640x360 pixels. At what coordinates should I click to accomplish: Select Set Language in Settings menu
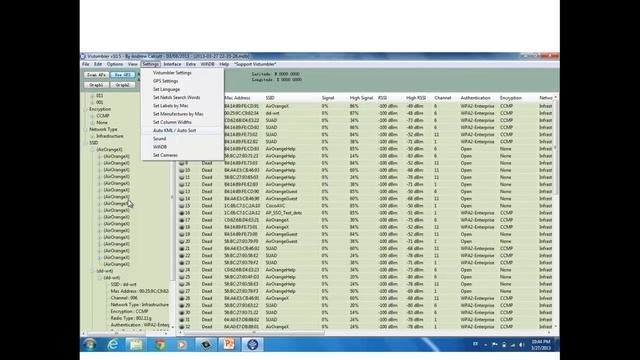[x=182, y=89]
